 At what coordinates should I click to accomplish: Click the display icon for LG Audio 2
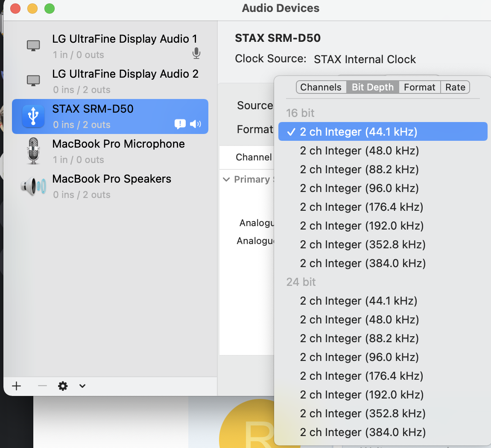[33, 81]
